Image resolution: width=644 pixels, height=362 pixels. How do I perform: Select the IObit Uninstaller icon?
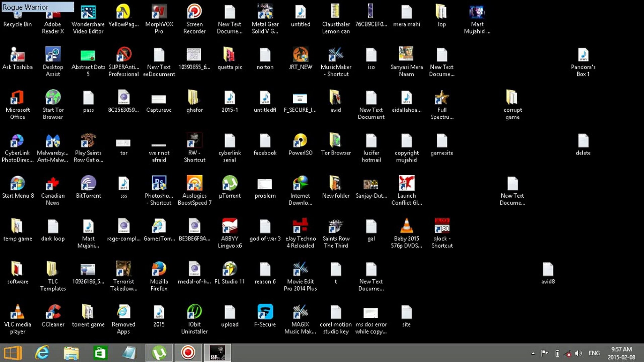[195, 320]
